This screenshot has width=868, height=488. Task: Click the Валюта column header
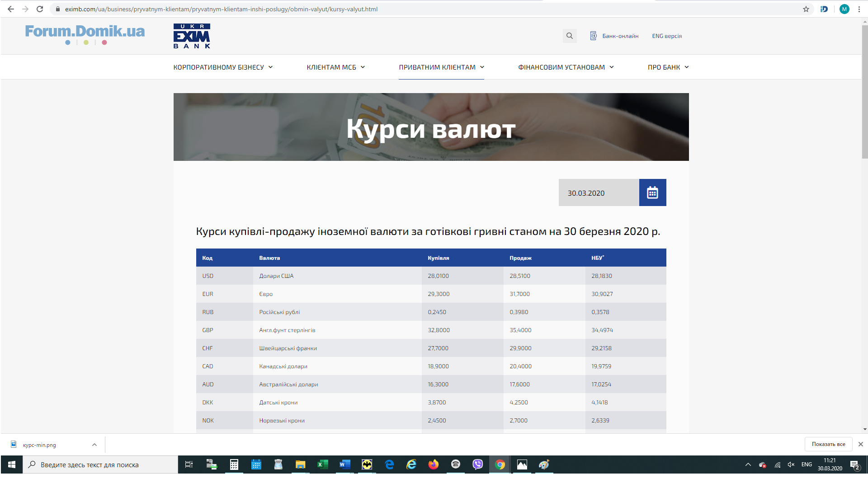pyautogui.click(x=269, y=258)
